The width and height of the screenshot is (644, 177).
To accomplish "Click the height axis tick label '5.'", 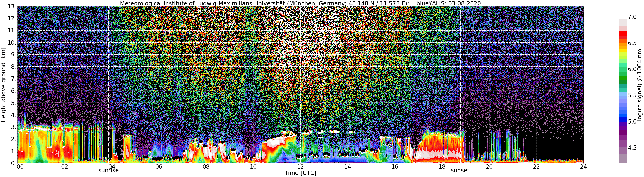I will tap(13, 103).
